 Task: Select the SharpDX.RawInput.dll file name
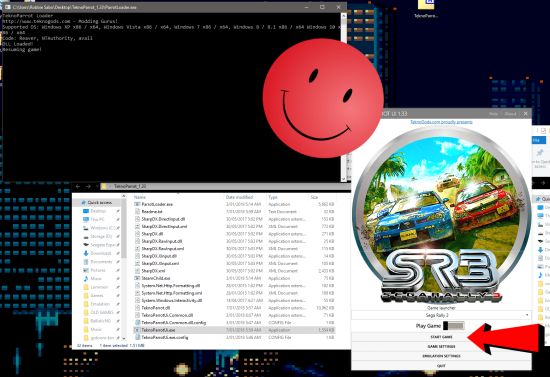[x=162, y=241]
